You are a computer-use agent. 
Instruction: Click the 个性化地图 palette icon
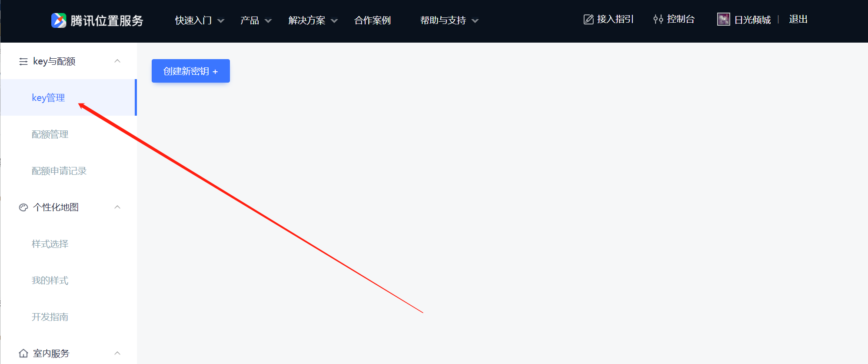tap(23, 207)
